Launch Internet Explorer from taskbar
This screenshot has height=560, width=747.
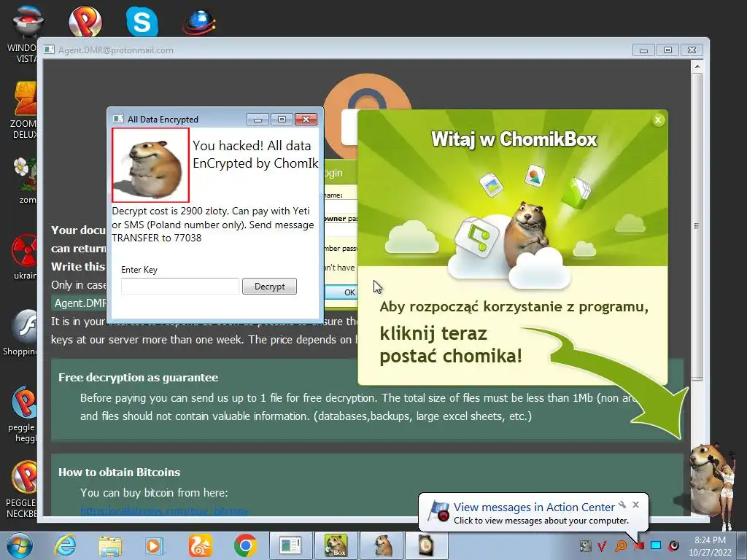pos(65,545)
